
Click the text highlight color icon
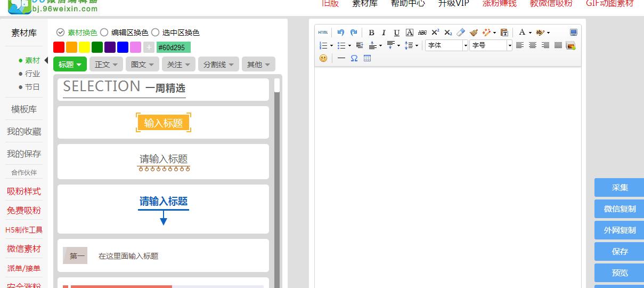click(x=540, y=33)
